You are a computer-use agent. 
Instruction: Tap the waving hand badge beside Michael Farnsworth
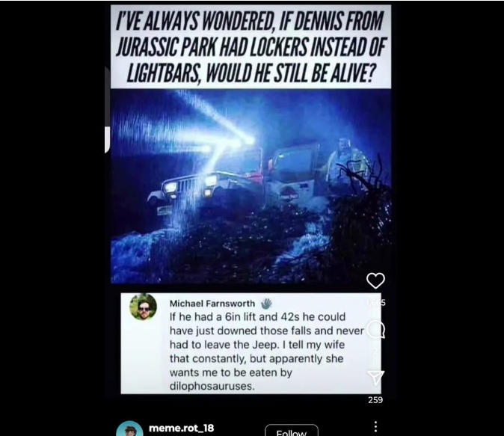(266, 303)
